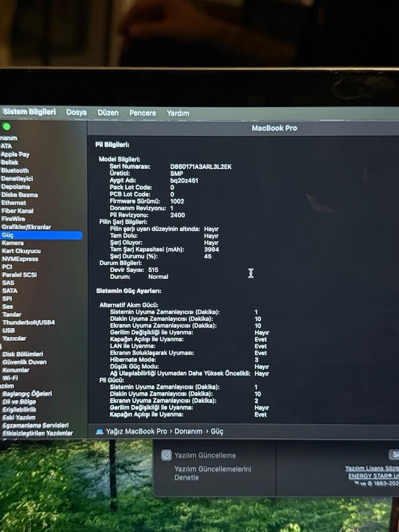Click the Hibernate Mode value 3
The height and width of the screenshot is (532, 399).
tap(256, 360)
